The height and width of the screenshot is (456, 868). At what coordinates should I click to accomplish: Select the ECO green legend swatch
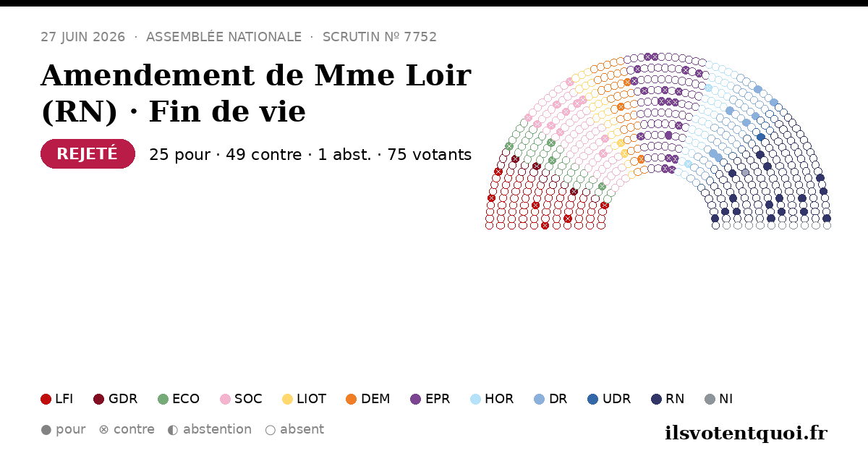163,399
